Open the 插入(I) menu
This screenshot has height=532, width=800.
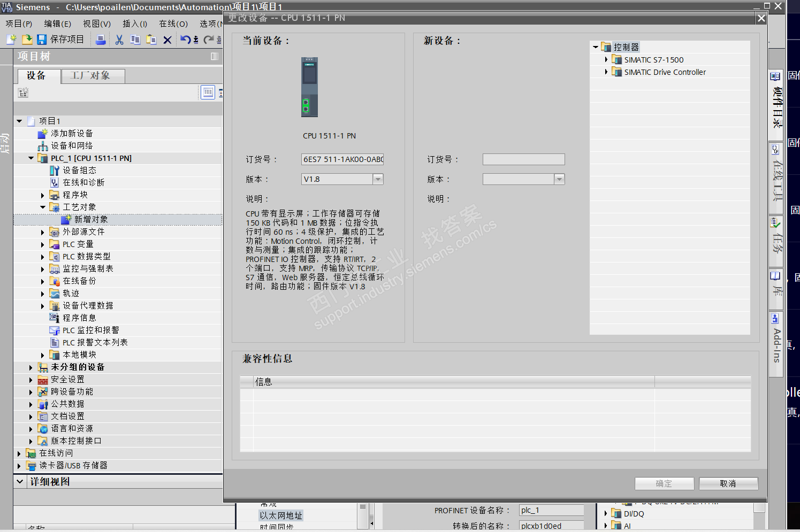click(x=135, y=24)
